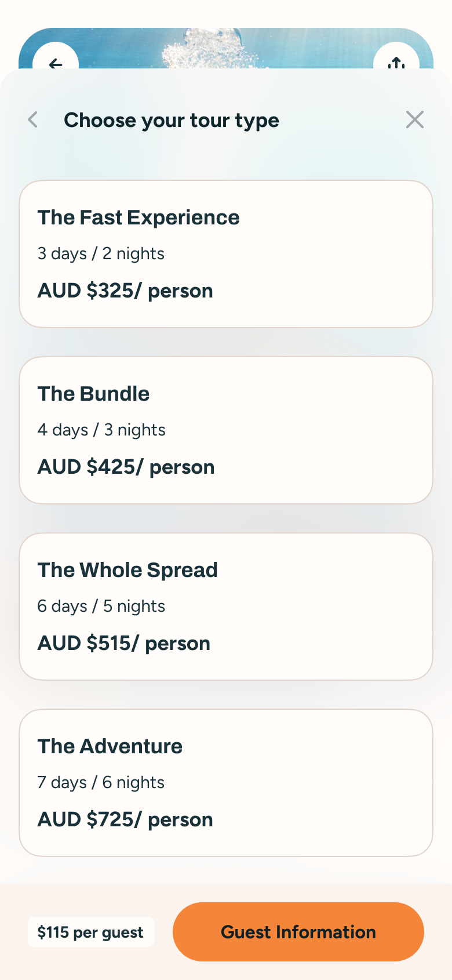Click the AUD $725 per person price
Screen dimensions: 452x980
[125, 819]
